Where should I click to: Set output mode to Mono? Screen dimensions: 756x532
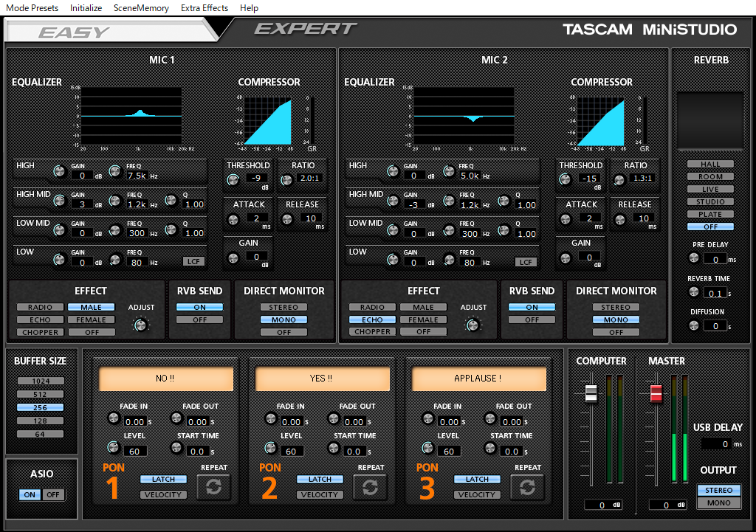(719, 502)
